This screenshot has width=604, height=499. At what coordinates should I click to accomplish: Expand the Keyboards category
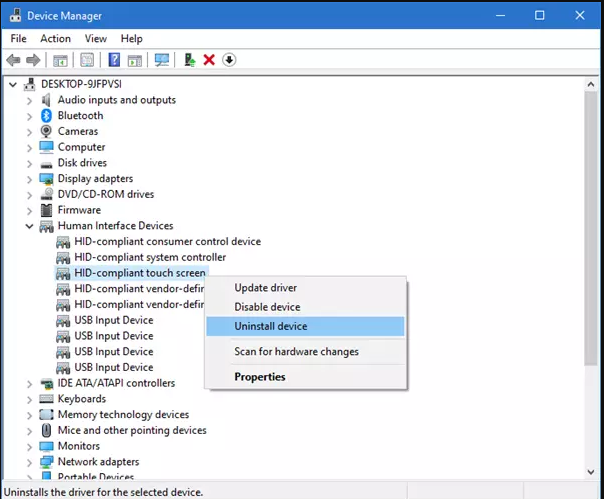coord(29,399)
